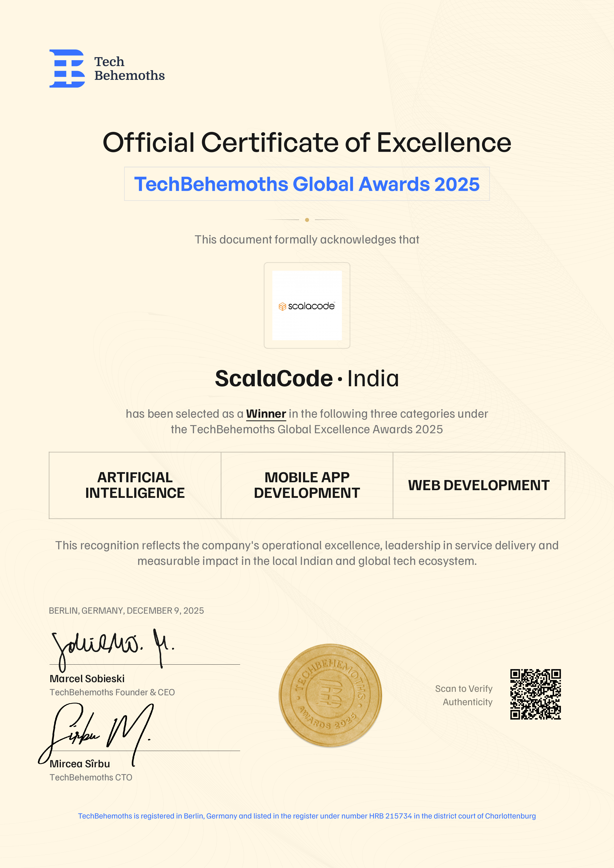The width and height of the screenshot is (614, 868).
Task: Click the Scan to Verify Authenticity label
Action: [x=464, y=695]
